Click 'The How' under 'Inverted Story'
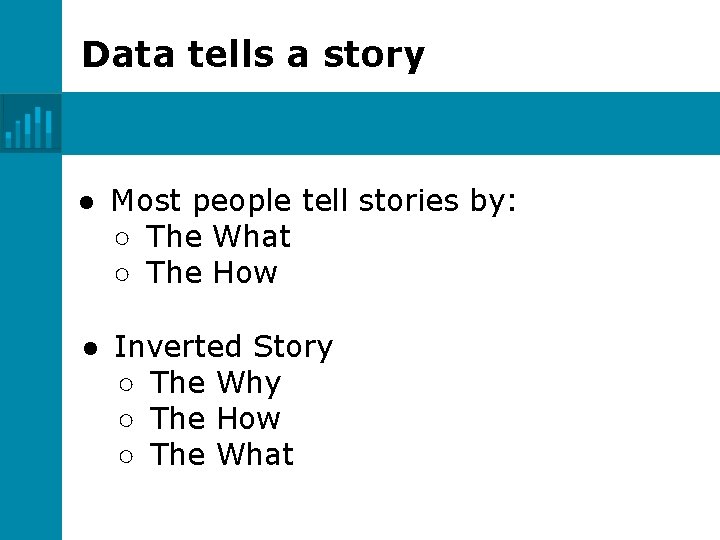The height and width of the screenshot is (540, 720). tap(214, 419)
